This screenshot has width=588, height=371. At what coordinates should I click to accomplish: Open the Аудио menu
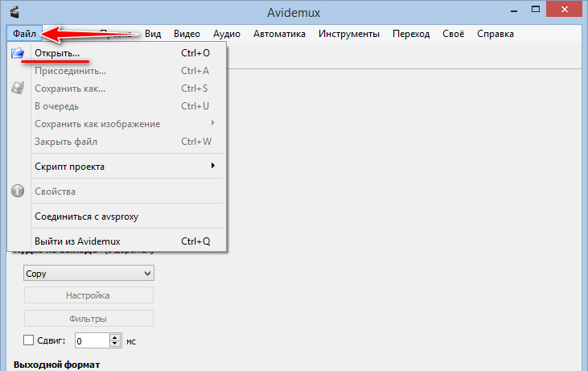point(227,34)
